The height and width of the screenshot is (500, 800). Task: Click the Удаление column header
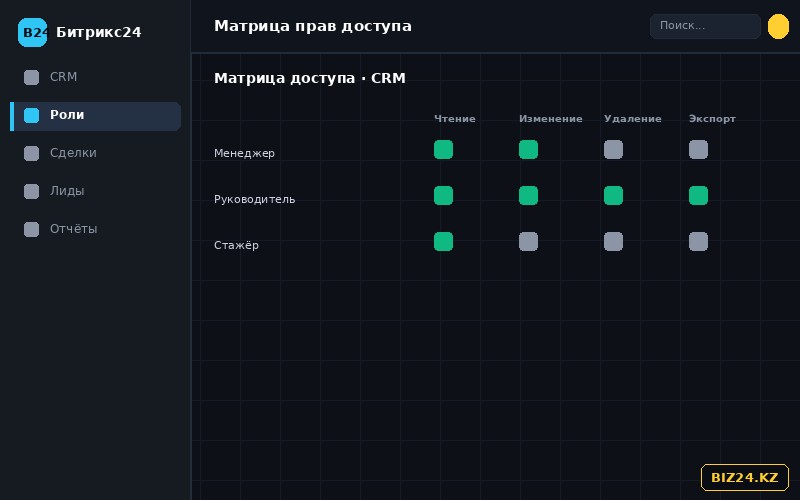click(633, 119)
